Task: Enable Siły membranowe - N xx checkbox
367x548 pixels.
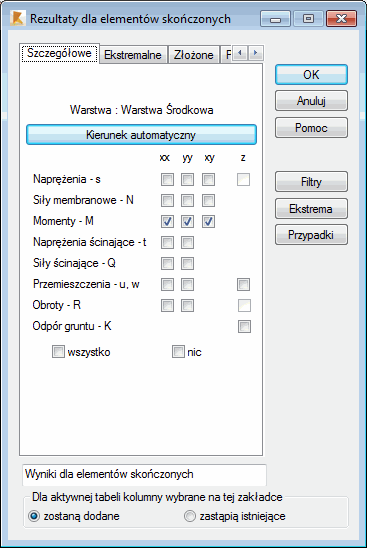Action: click(x=167, y=201)
